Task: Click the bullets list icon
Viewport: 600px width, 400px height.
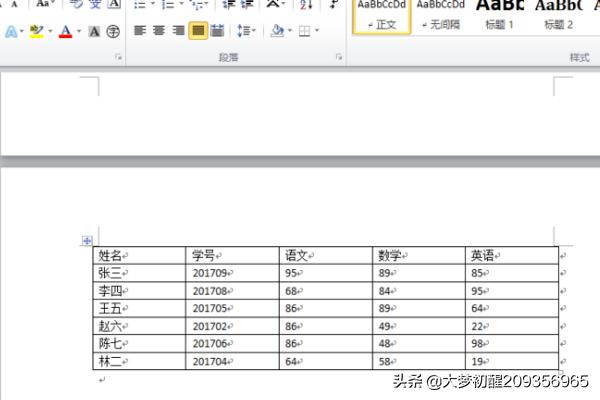Action: tap(140, 5)
